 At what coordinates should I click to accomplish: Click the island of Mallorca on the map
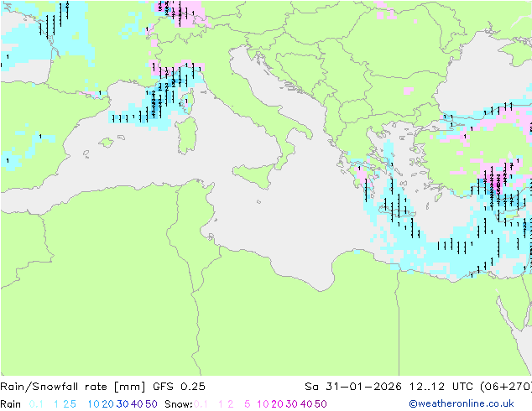coord(107,143)
